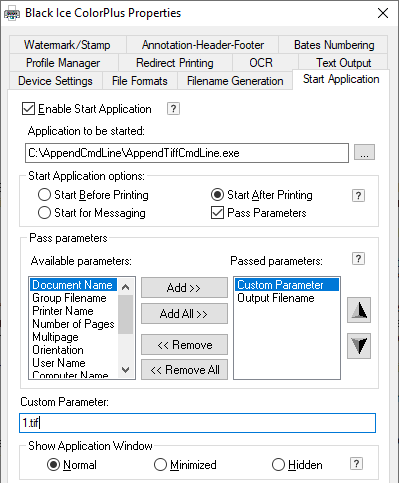Select Start Before Printing radio button

click(44, 195)
